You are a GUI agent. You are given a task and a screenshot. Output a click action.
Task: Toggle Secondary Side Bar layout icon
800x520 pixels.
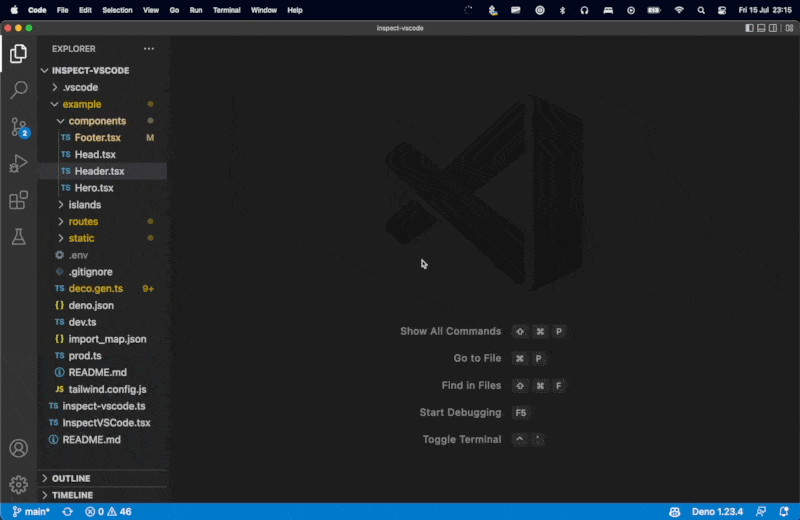coord(773,28)
